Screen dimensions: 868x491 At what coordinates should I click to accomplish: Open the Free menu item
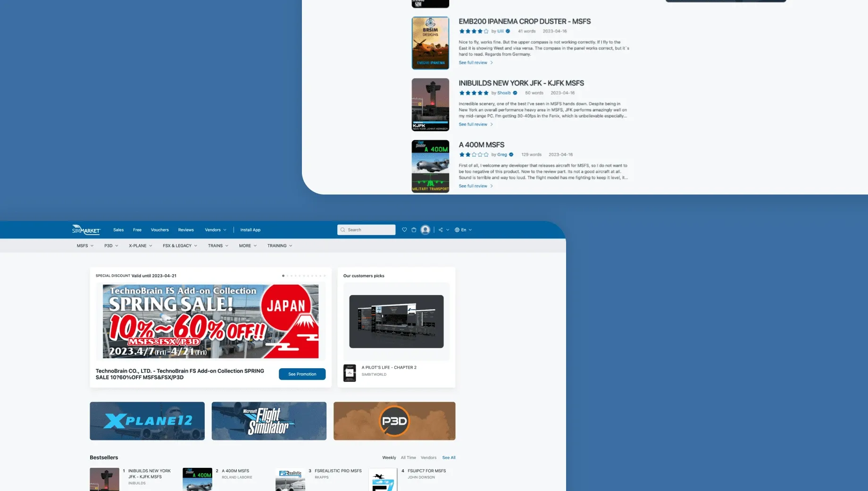137,230
